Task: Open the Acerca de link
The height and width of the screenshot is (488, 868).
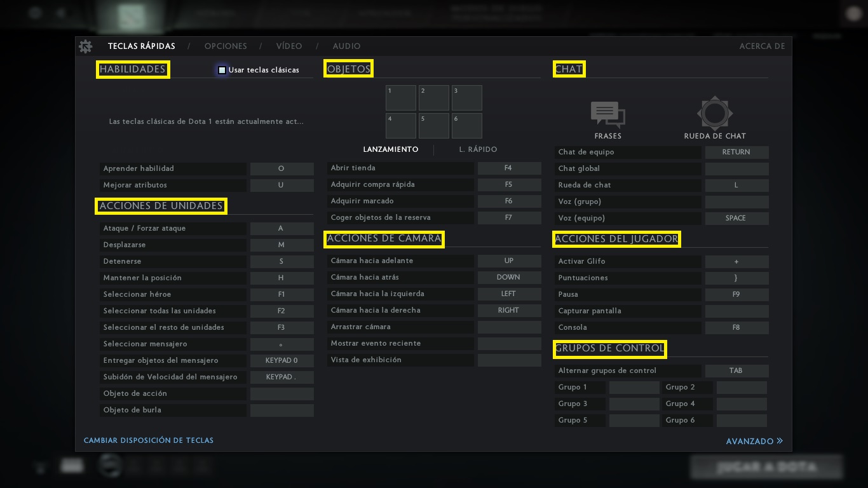Action: 762,46
